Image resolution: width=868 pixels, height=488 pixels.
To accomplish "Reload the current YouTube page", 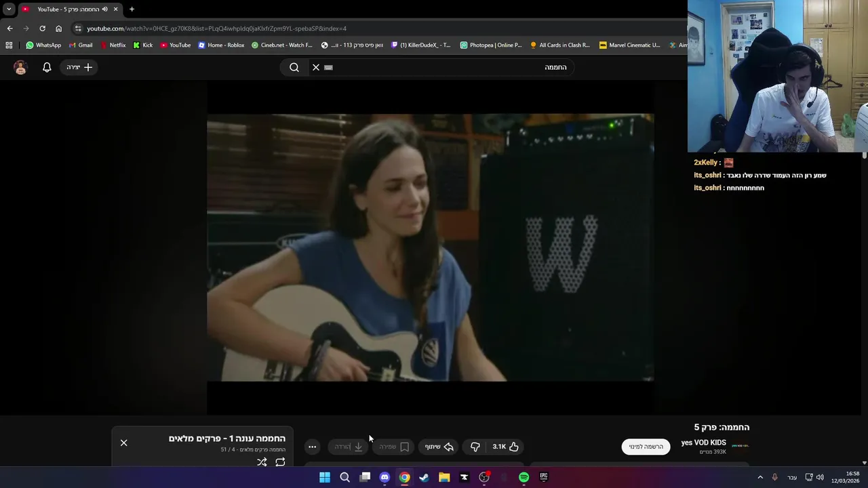I will pyautogui.click(x=42, y=28).
